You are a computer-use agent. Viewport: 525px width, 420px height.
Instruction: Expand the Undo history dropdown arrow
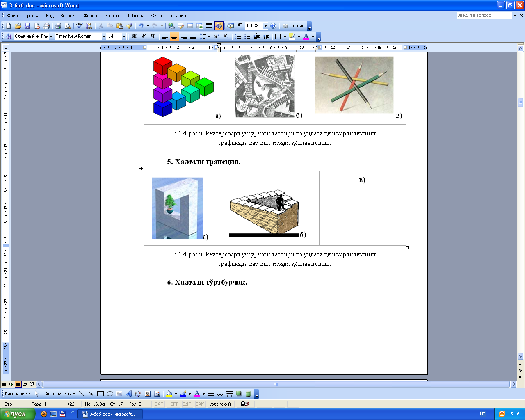tap(148, 26)
